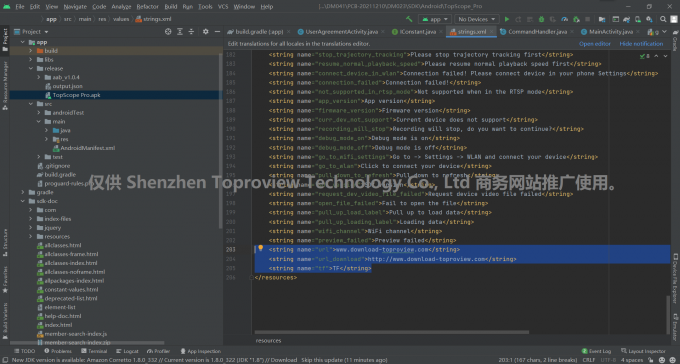Expand the build folder in tree
Viewport: 680px width, 364px height.
coord(31,51)
